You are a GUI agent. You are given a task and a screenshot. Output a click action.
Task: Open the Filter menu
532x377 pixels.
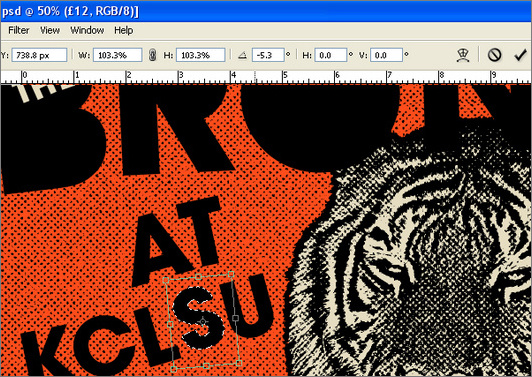(19, 30)
